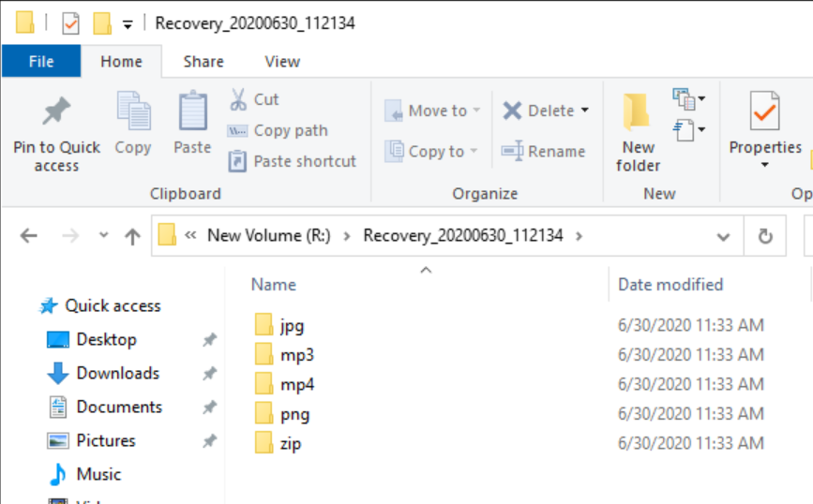813x504 pixels.
Task: Click the Pin to Quick access icon
Action: 56,114
